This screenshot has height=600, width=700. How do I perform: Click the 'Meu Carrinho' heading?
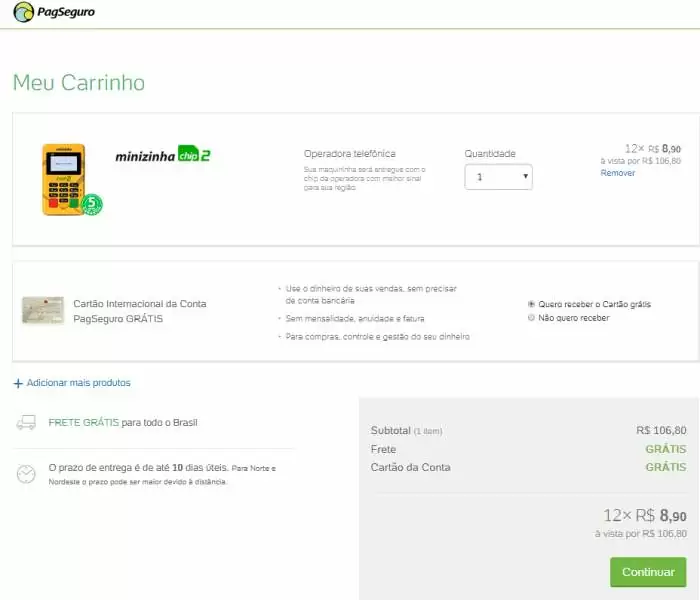[79, 83]
